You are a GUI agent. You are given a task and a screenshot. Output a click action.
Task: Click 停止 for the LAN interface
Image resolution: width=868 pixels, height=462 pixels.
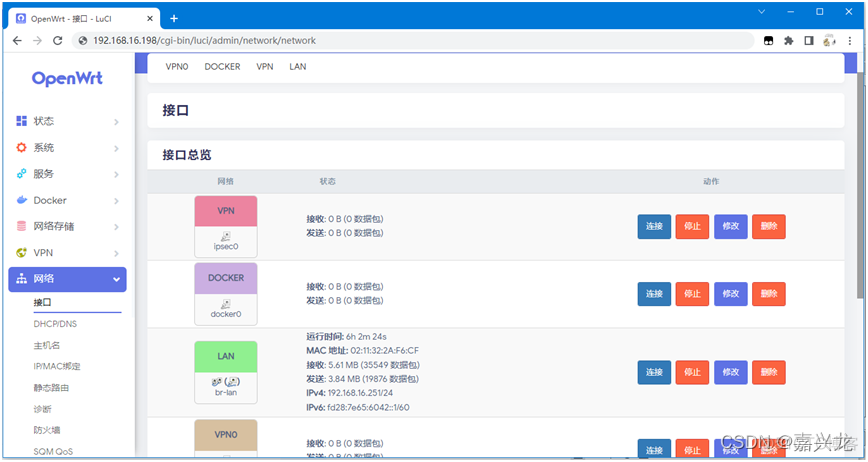point(693,372)
